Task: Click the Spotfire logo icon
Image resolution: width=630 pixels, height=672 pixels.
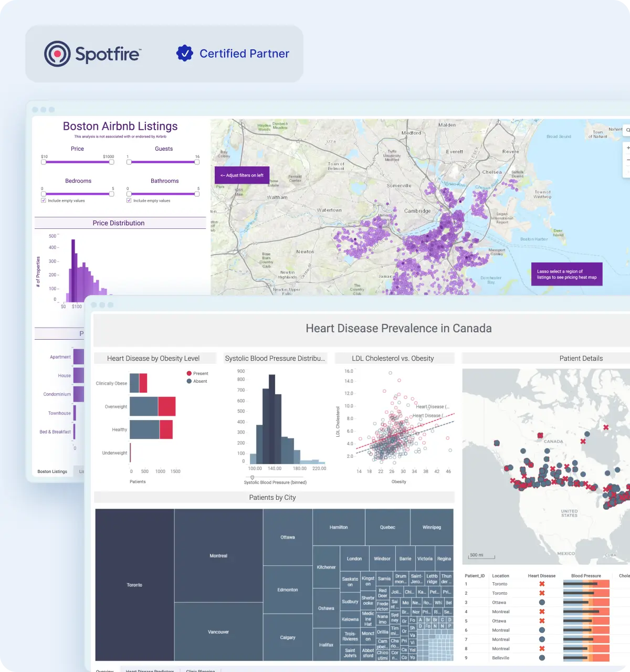Action: [57, 53]
